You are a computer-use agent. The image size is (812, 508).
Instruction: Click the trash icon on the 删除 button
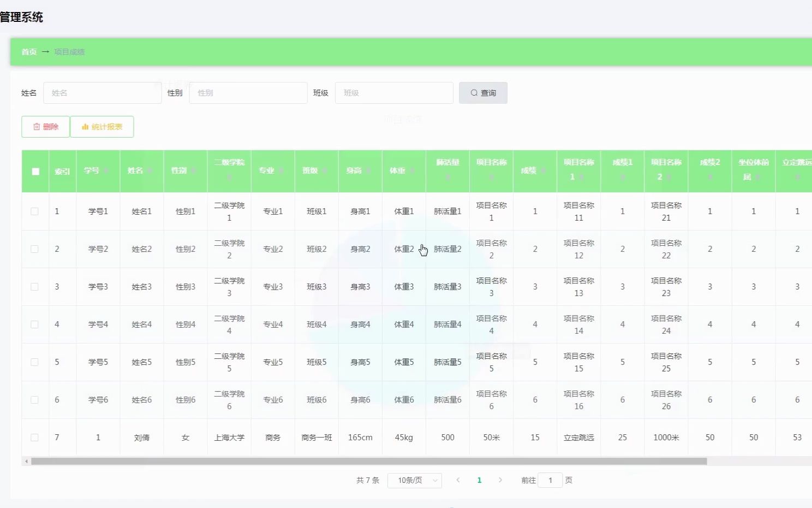pos(37,127)
